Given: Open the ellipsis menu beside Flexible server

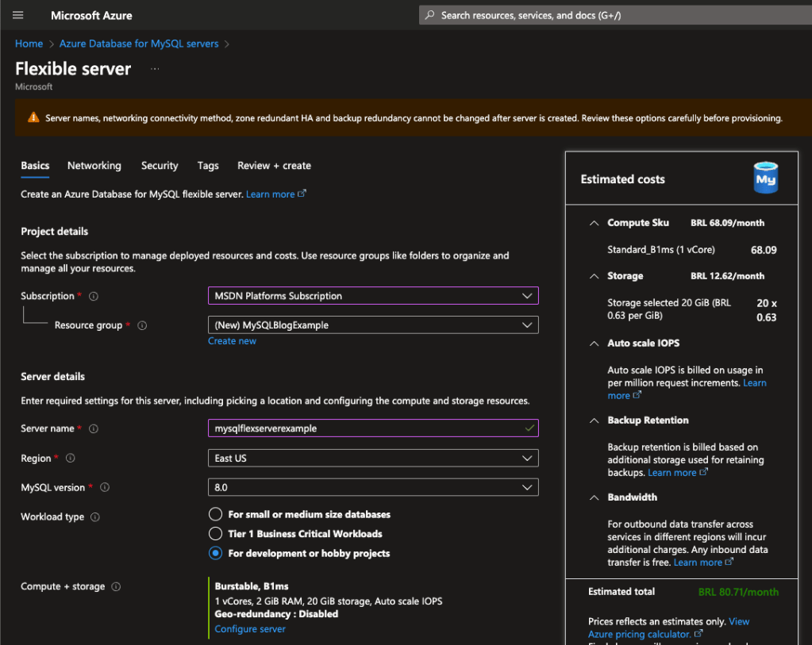Looking at the screenshot, I should pyautogui.click(x=155, y=69).
